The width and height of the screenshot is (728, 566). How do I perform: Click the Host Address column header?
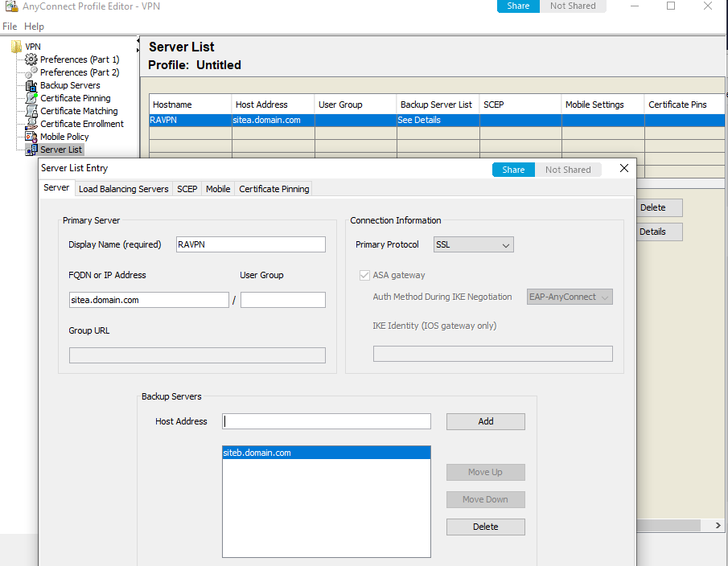tap(273, 105)
